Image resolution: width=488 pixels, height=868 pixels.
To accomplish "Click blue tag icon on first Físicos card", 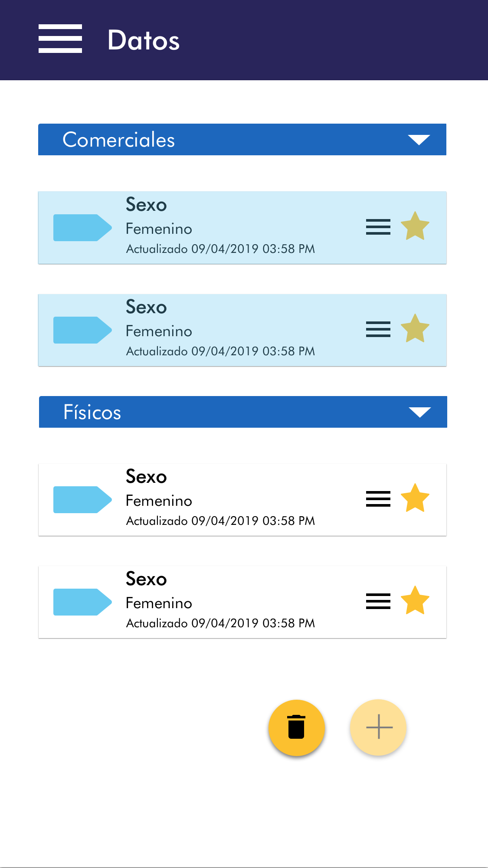I will [x=82, y=500].
